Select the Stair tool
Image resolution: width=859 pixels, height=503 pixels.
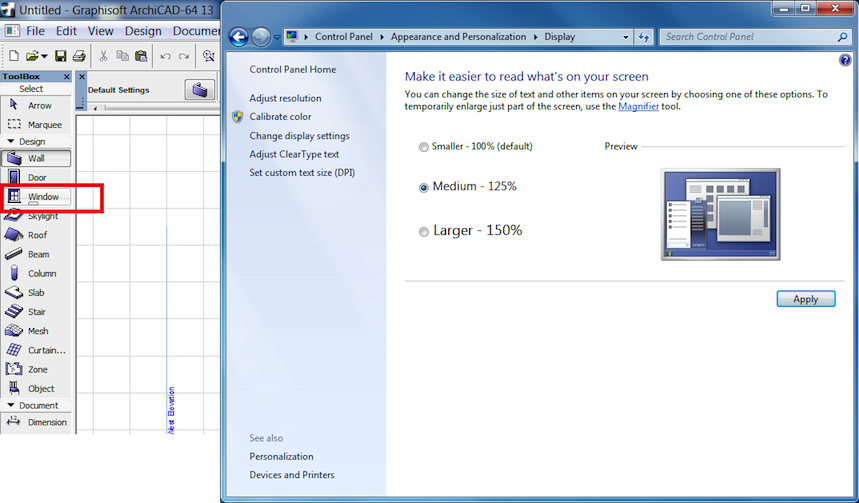pyautogui.click(x=36, y=312)
